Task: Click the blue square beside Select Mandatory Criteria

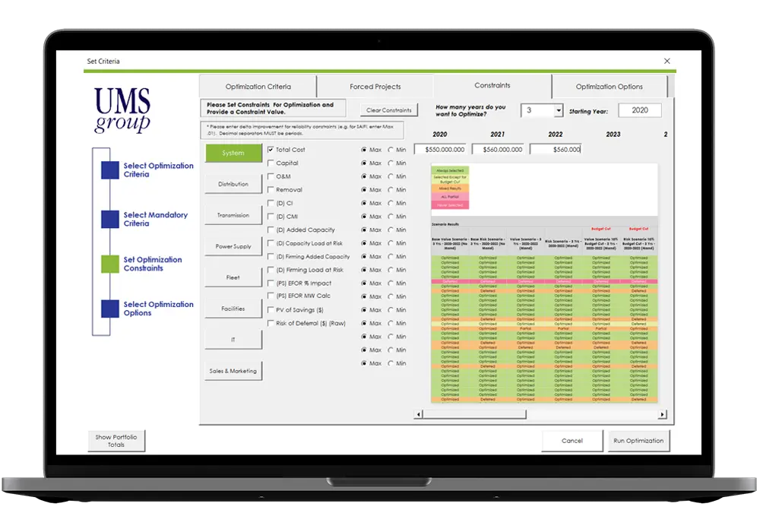Action: (x=110, y=219)
